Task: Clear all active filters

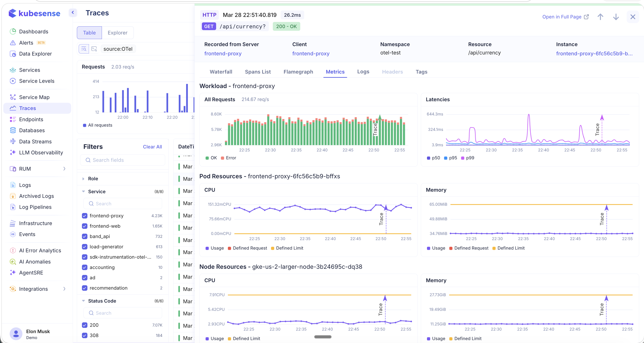Action: pyautogui.click(x=152, y=146)
